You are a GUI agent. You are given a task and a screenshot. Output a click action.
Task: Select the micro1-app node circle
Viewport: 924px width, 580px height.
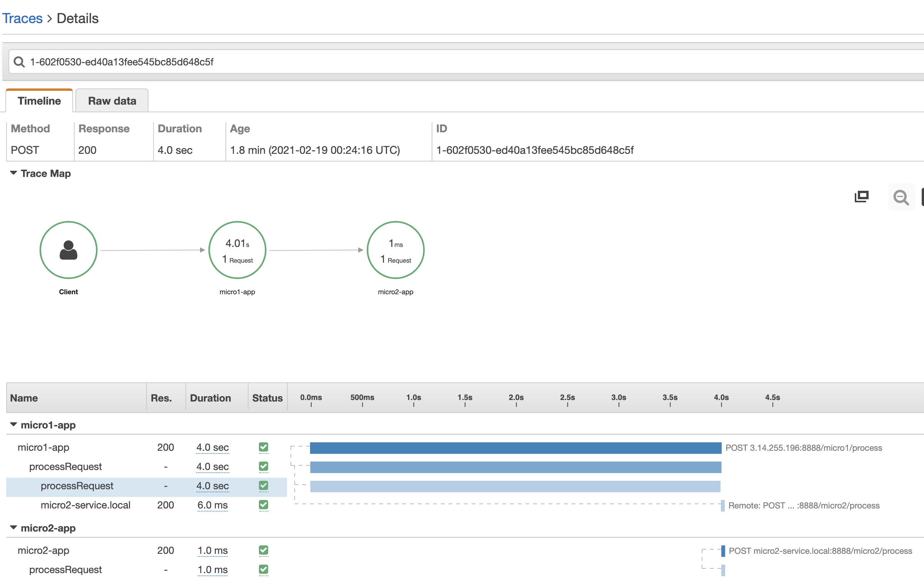coord(237,250)
